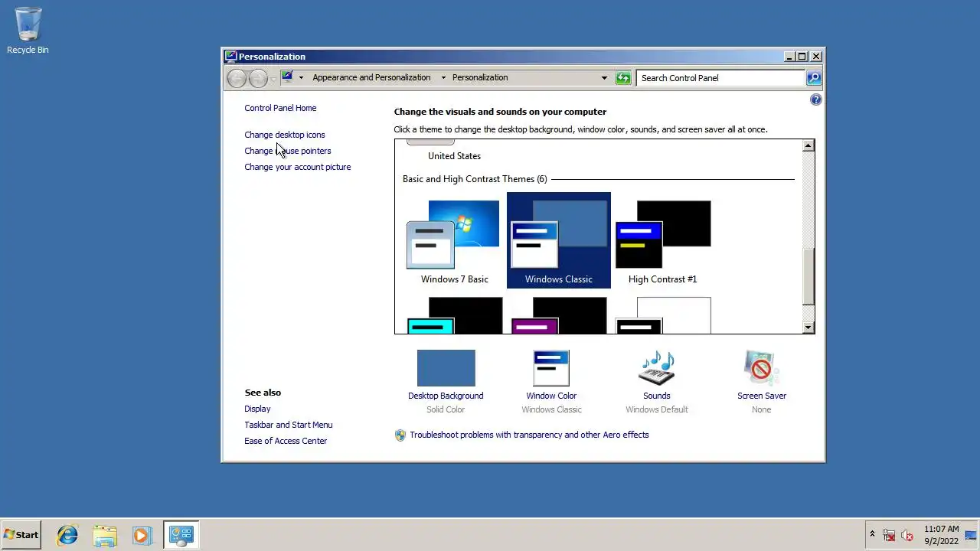This screenshot has height=551, width=980.
Task: Click the Personalization window title icon
Action: 230,56
